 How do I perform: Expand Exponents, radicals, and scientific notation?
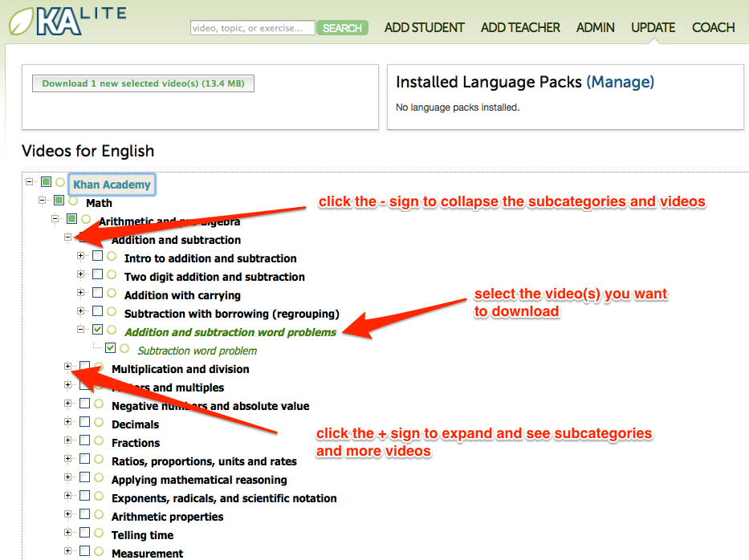pyautogui.click(x=67, y=496)
